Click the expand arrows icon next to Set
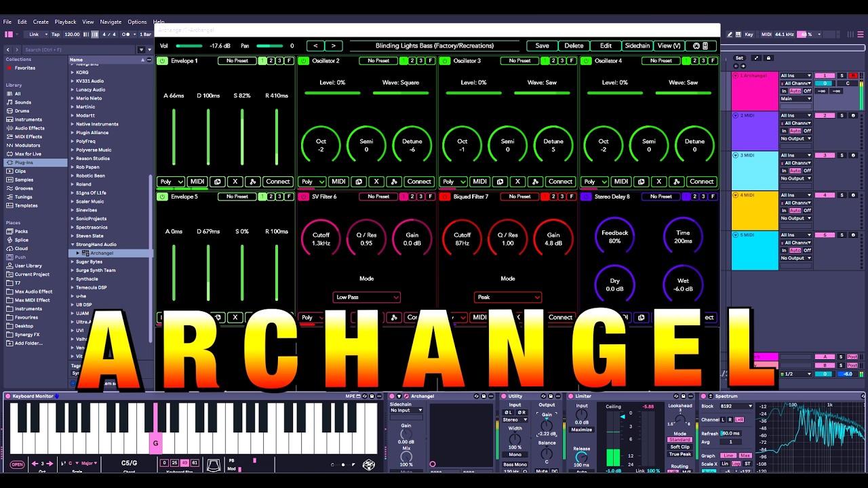The image size is (868, 488). tap(757, 58)
